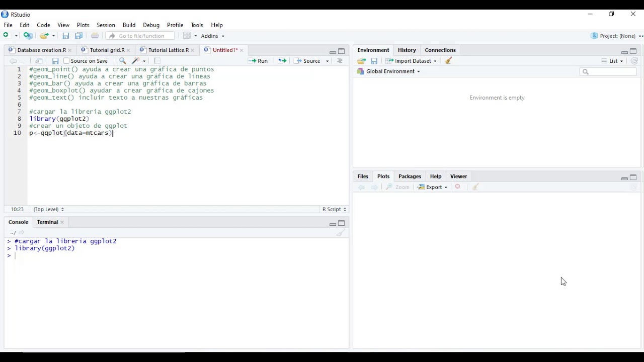Screen dimensions: 644x362
Task: Open Import Dataset dropdown
Action: tap(411, 61)
